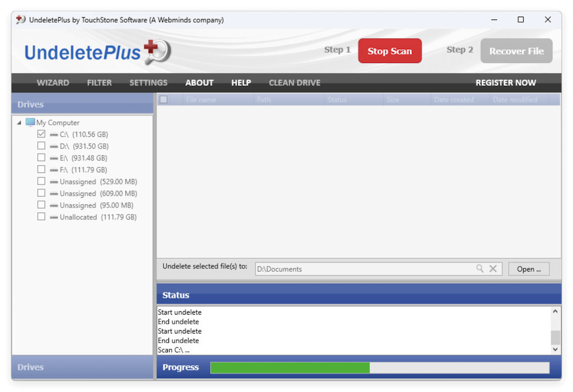
Task: Uncheck the C:\ drive checkbox
Action: point(41,134)
